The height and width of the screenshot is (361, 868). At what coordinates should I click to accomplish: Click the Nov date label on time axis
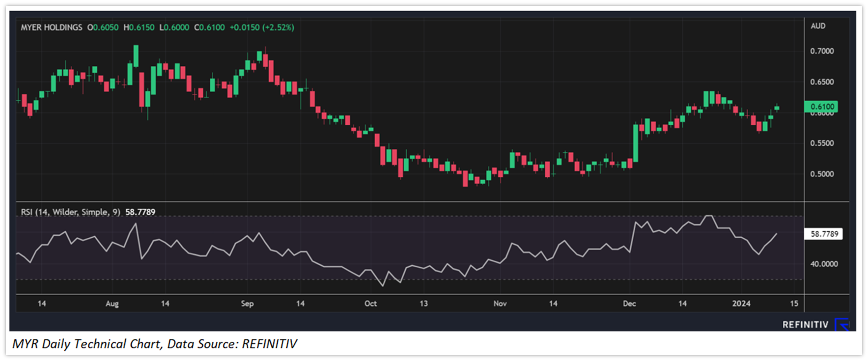pos(500,304)
